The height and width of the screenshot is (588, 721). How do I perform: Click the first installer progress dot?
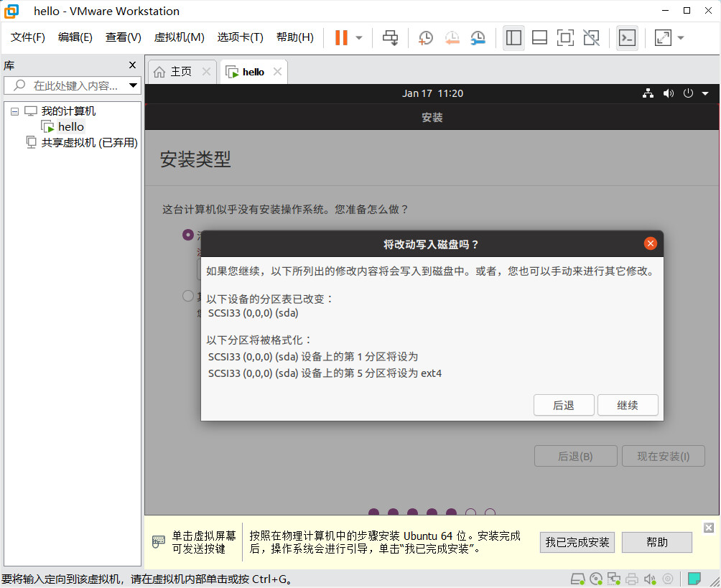pyautogui.click(x=374, y=512)
